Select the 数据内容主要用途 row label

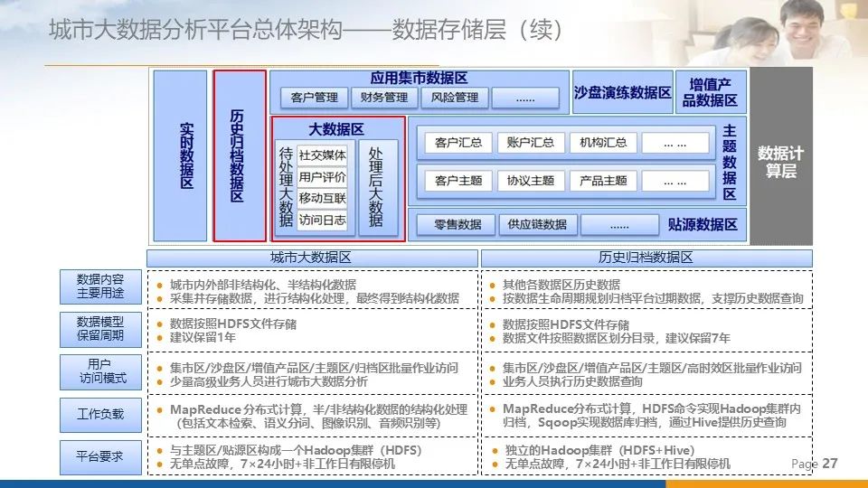click(x=100, y=286)
